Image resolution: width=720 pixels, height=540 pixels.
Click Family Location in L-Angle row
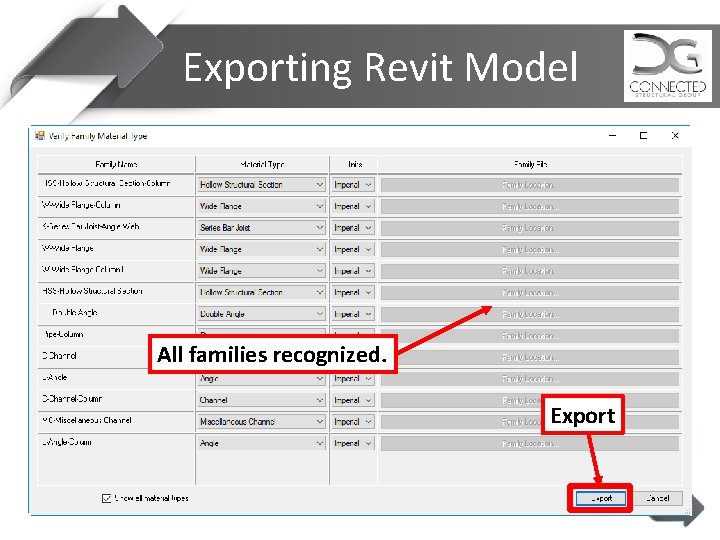[x=530, y=379]
